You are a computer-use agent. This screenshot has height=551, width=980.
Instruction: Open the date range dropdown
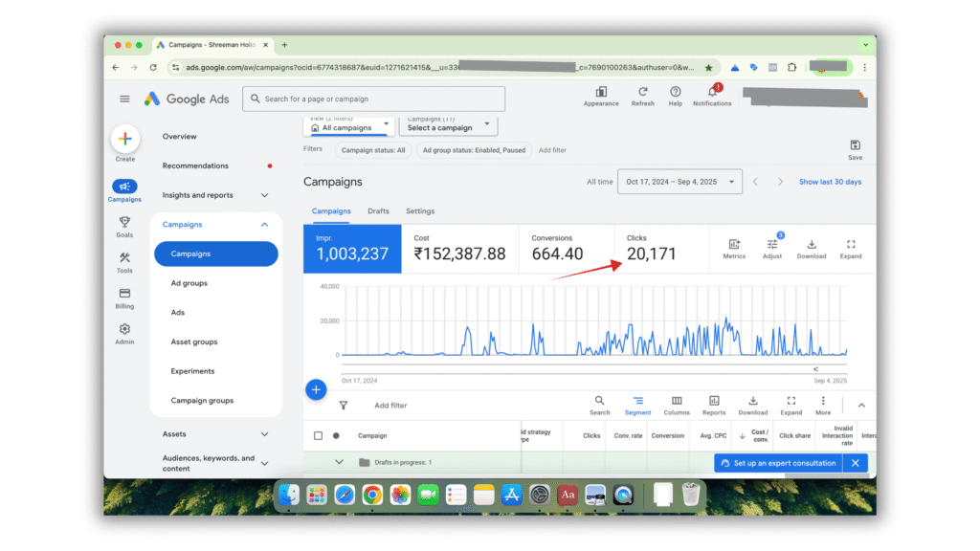click(x=680, y=182)
